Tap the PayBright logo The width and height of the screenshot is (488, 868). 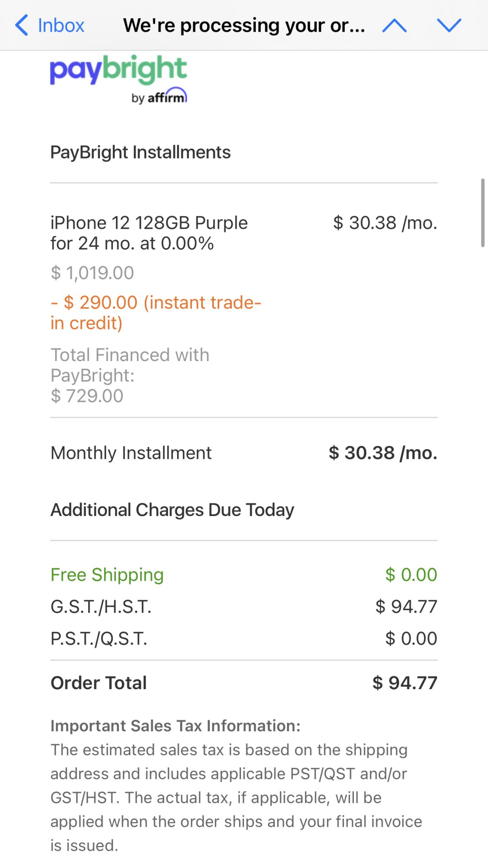pyautogui.click(x=118, y=69)
